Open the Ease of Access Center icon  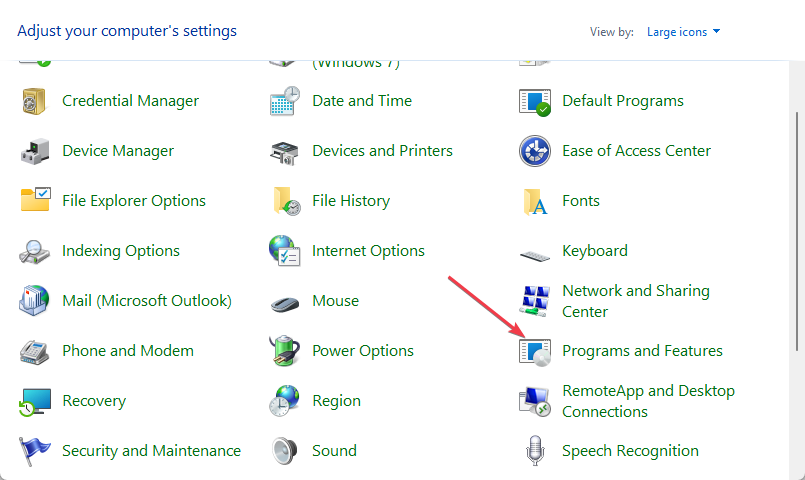(535, 151)
